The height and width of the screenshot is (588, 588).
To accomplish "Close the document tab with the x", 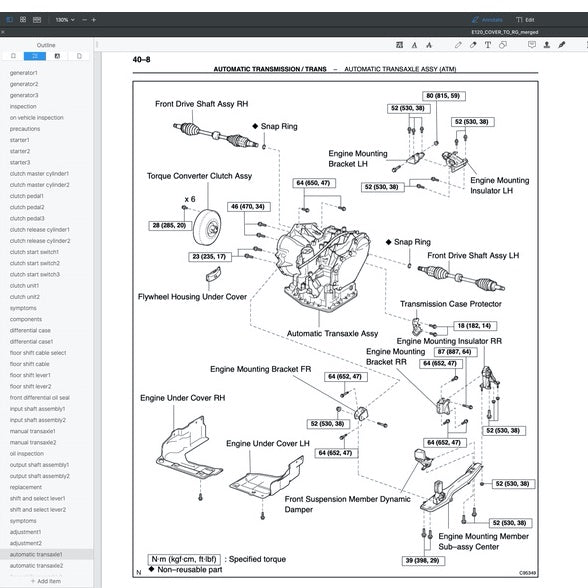I will (x=3, y=32).
